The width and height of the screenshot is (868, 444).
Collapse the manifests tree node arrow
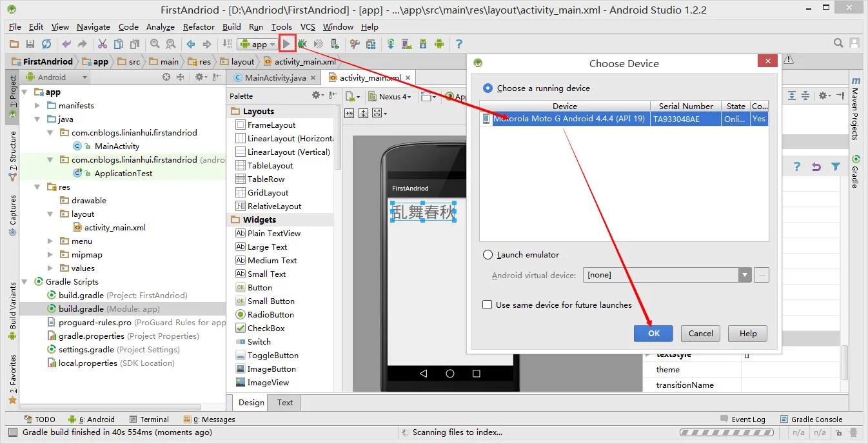point(37,105)
